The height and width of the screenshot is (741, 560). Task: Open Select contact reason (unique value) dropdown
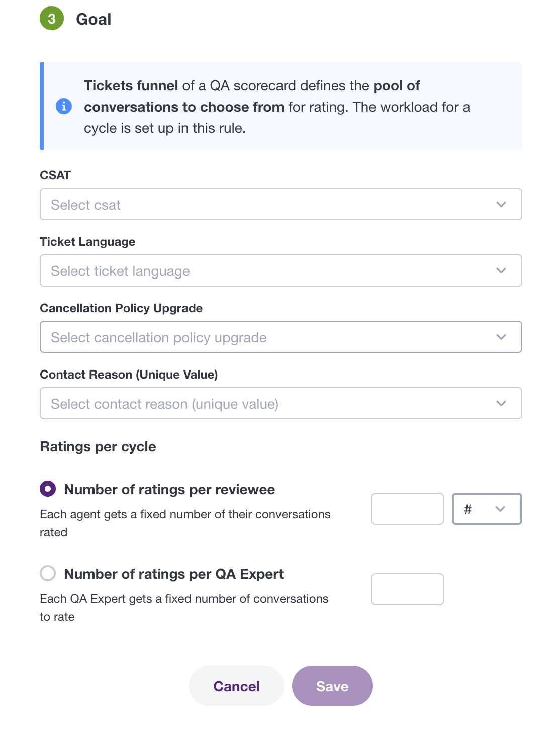[281, 403]
